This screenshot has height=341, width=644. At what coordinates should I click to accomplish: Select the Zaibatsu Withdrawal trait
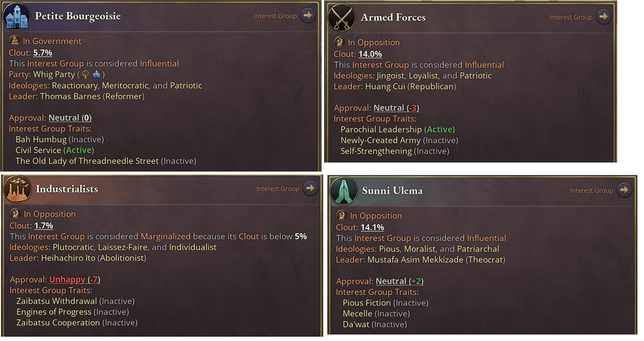pyautogui.click(x=57, y=301)
